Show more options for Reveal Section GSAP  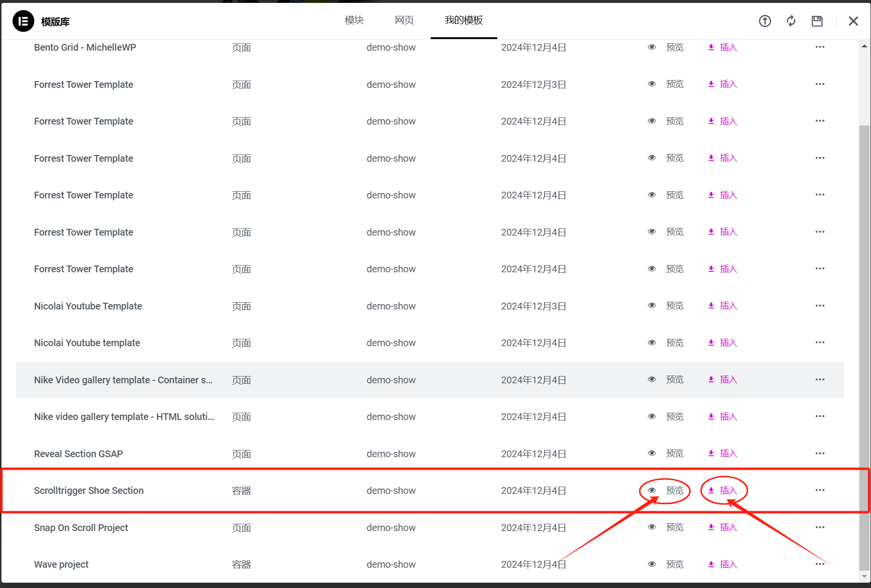point(820,453)
